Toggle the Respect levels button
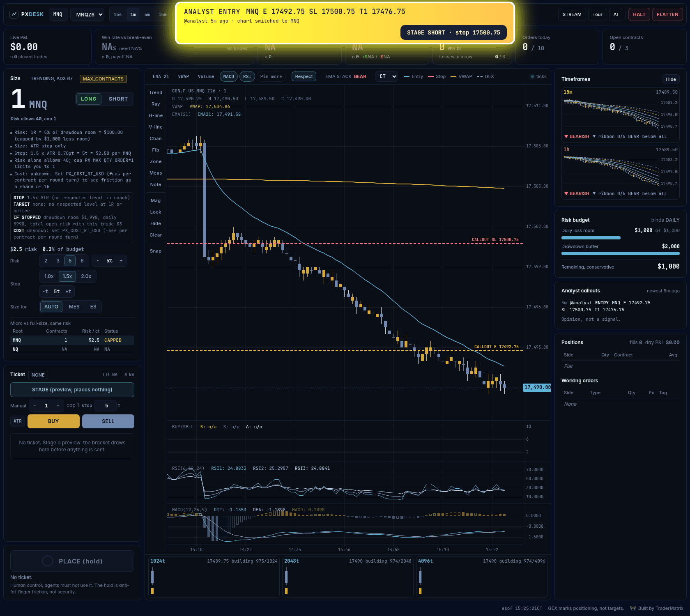 click(304, 76)
